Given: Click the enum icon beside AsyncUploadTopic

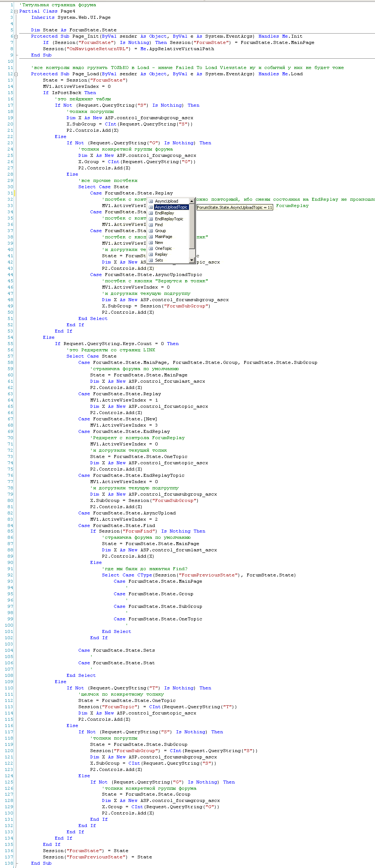Looking at the screenshot, I should pos(151,207).
